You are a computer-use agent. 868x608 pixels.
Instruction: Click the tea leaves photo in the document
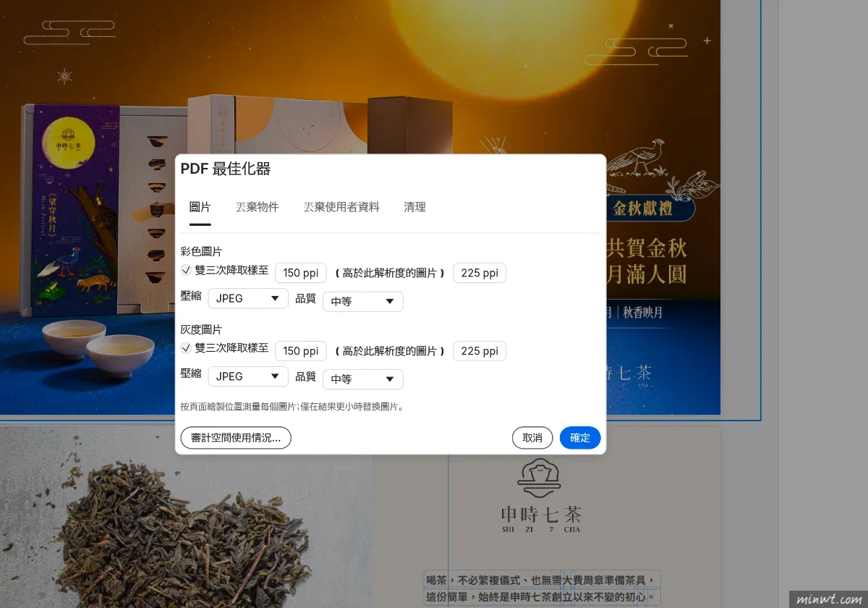[186, 516]
